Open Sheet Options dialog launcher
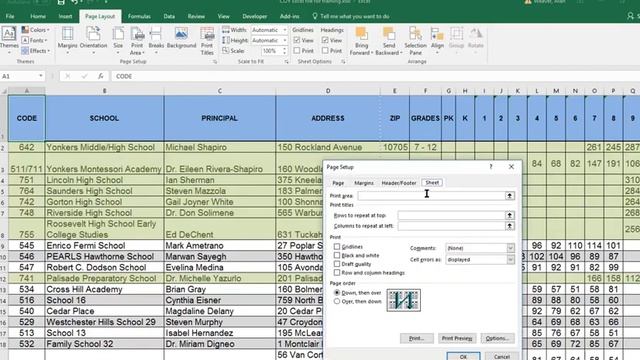 click(x=343, y=62)
